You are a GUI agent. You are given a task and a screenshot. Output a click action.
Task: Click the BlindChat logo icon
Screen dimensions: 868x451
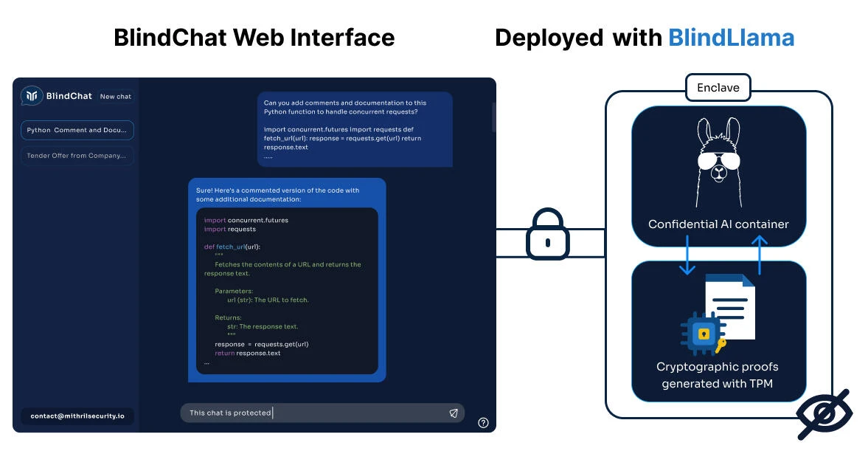coord(32,96)
